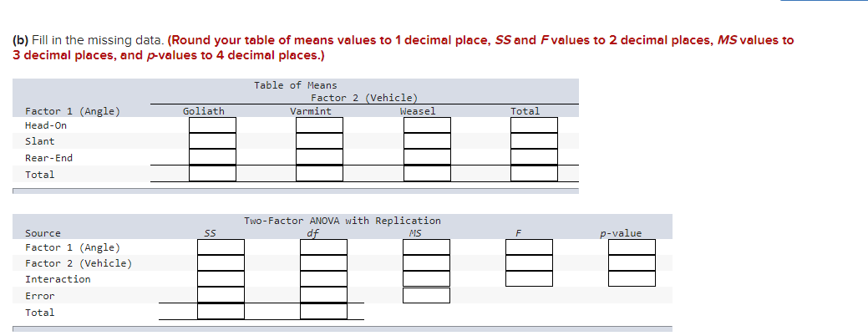Click the 'Interaction' row label
This screenshot has width=868, height=336.
[58, 279]
